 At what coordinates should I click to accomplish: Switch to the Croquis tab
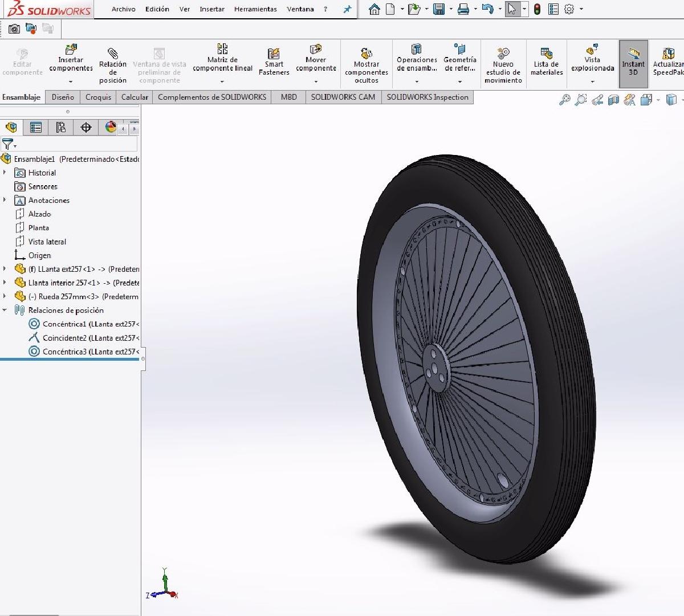point(98,97)
